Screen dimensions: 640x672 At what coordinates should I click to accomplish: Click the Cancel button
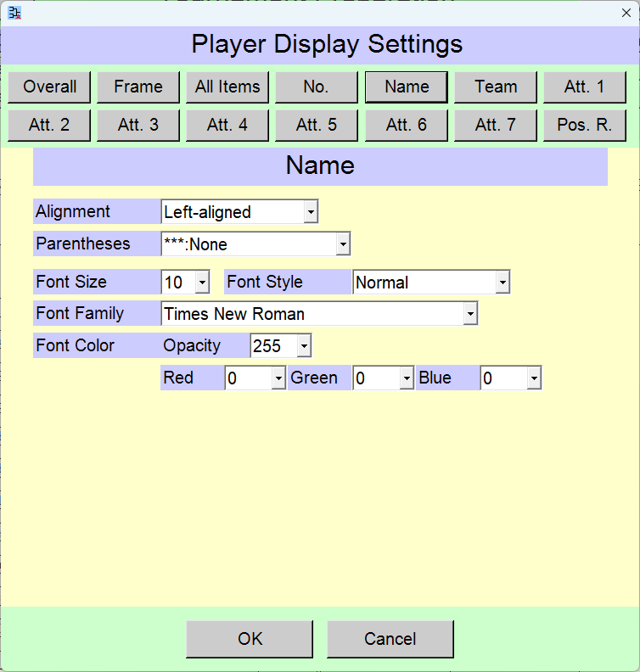point(390,639)
